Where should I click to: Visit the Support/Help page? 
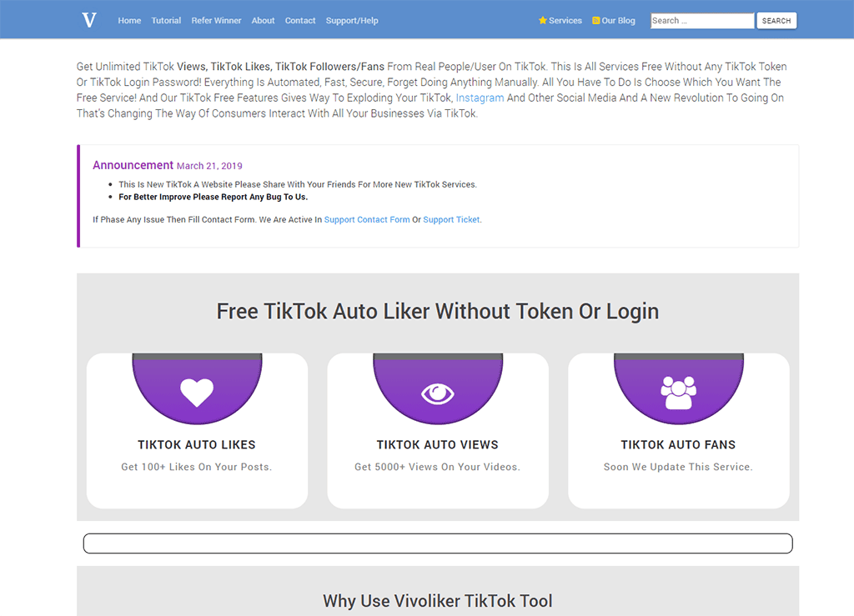352,21
